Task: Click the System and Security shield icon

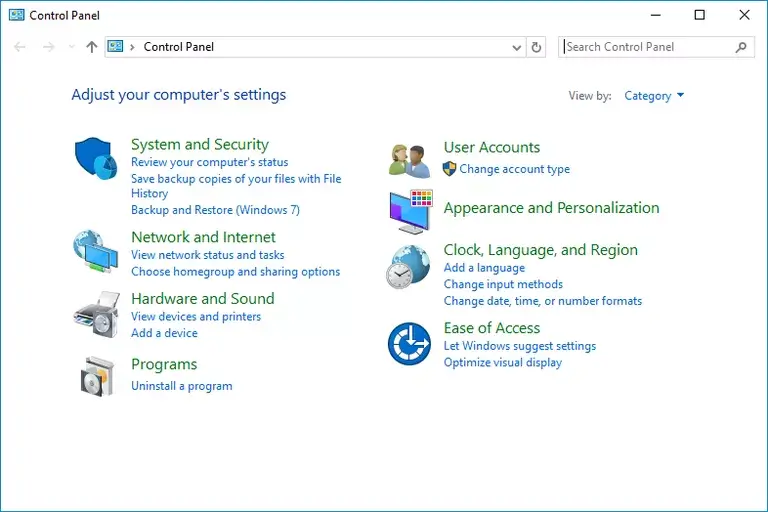Action: tap(96, 158)
